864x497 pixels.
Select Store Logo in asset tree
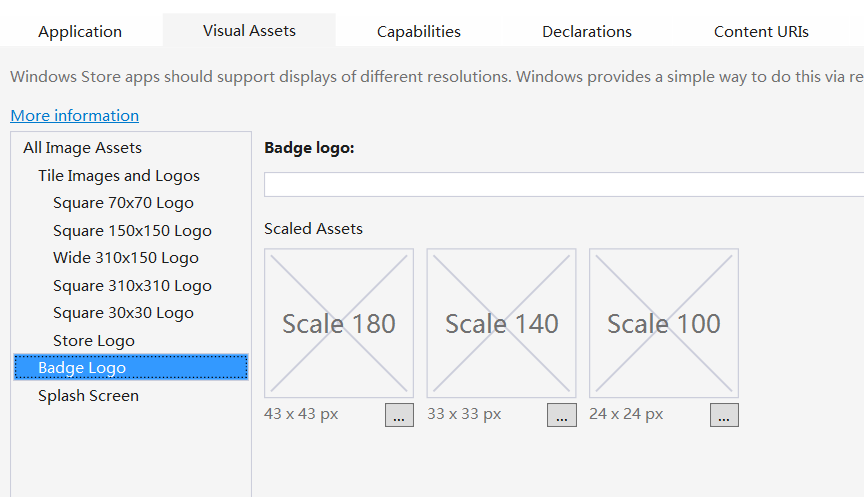94,341
